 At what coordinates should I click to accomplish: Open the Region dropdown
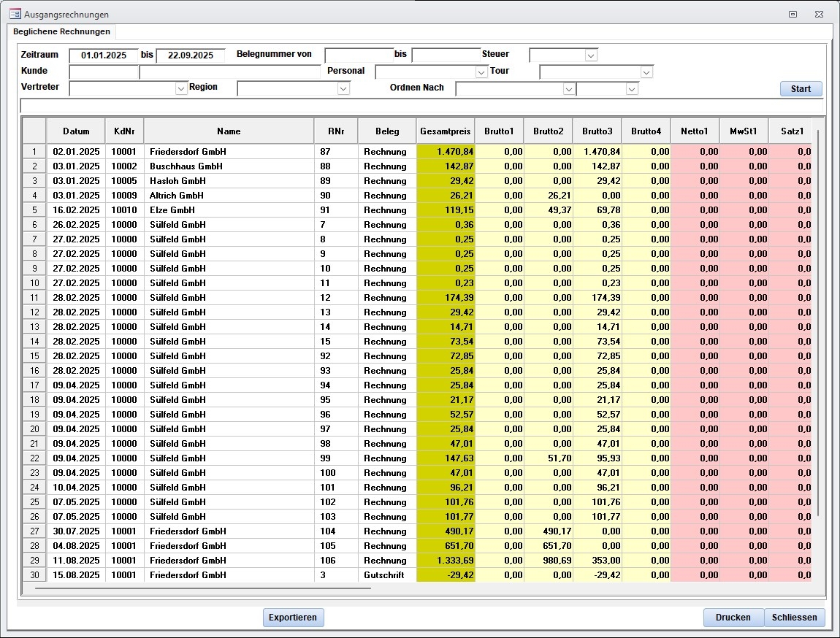coord(343,88)
